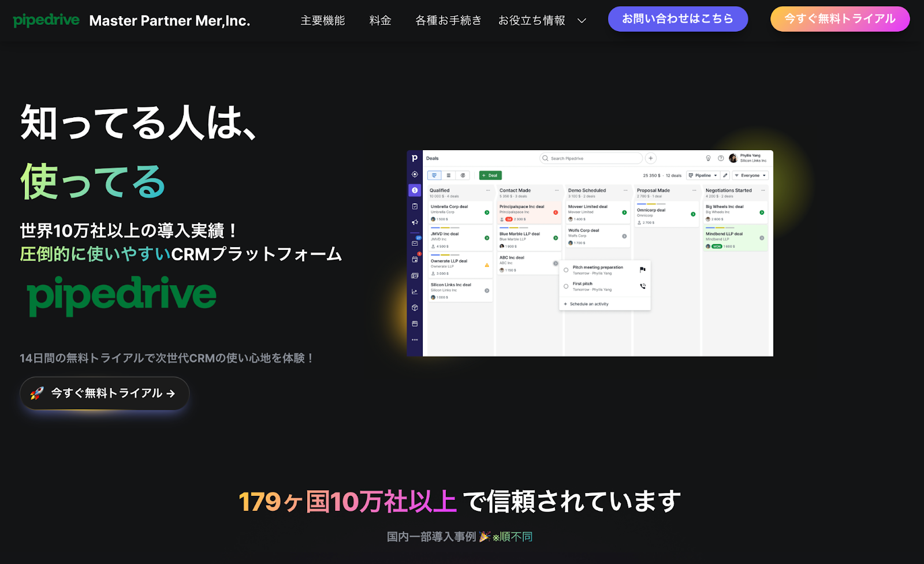Viewport: 924px width, 564px height.
Task: Click Schedule an activity link
Action: 586,304
